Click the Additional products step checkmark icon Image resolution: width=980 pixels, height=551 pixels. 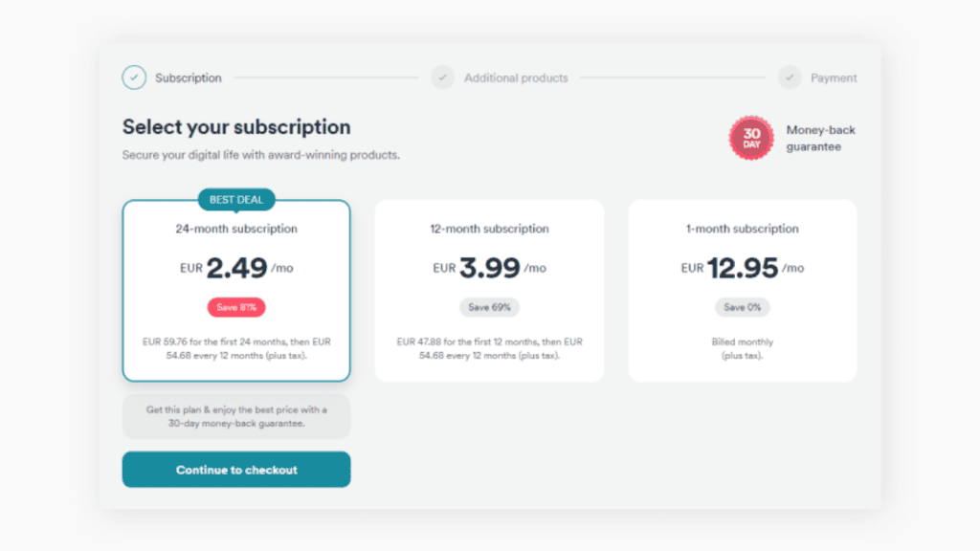tap(442, 77)
